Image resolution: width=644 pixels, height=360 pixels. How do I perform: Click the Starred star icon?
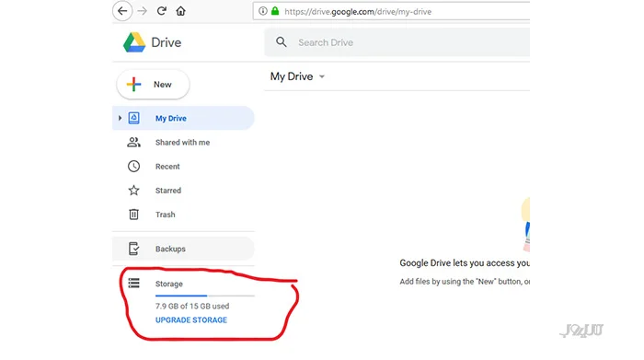tap(134, 191)
